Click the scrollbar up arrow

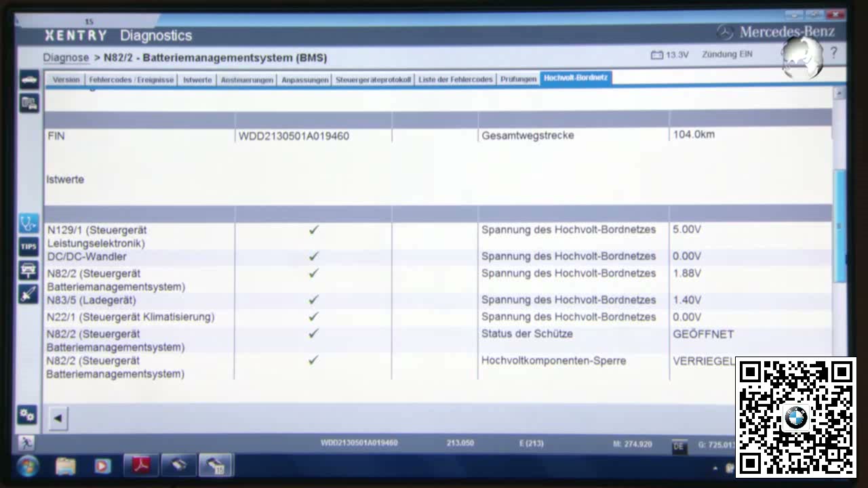point(840,92)
